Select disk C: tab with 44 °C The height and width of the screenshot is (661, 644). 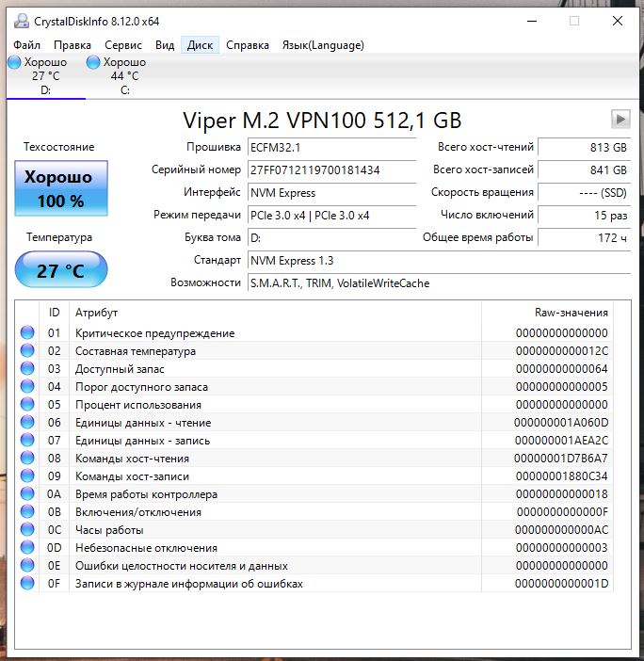pos(125,76)
